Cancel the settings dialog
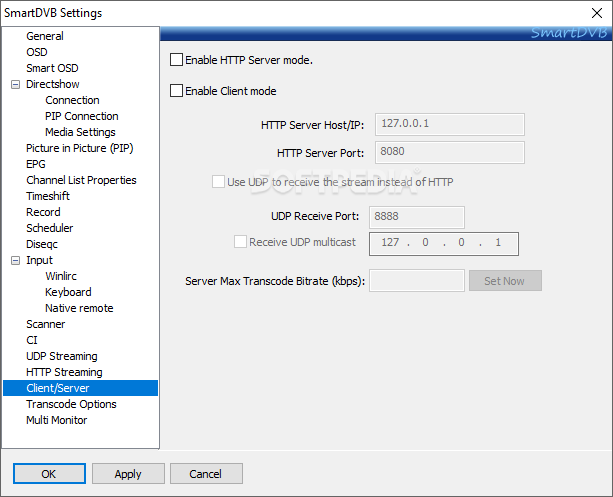This screenshot has height=497, width=613. [x=206, y=474]
